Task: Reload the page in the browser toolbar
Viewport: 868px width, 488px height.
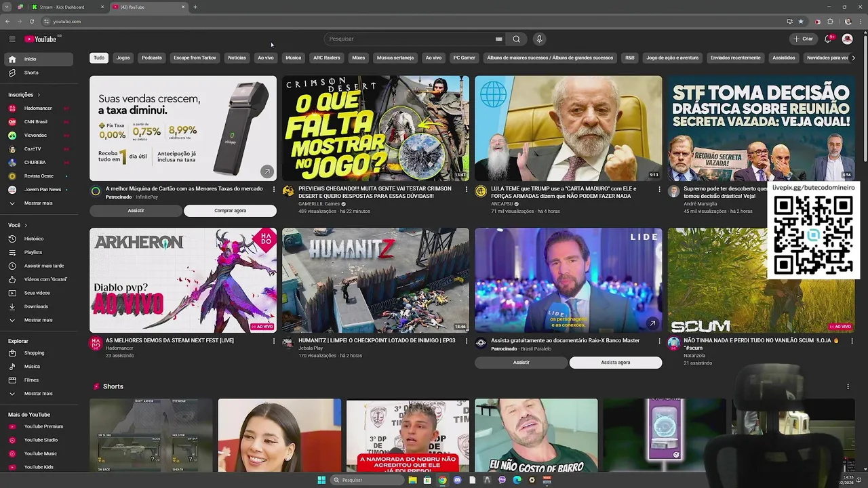Action: [32, 21]
